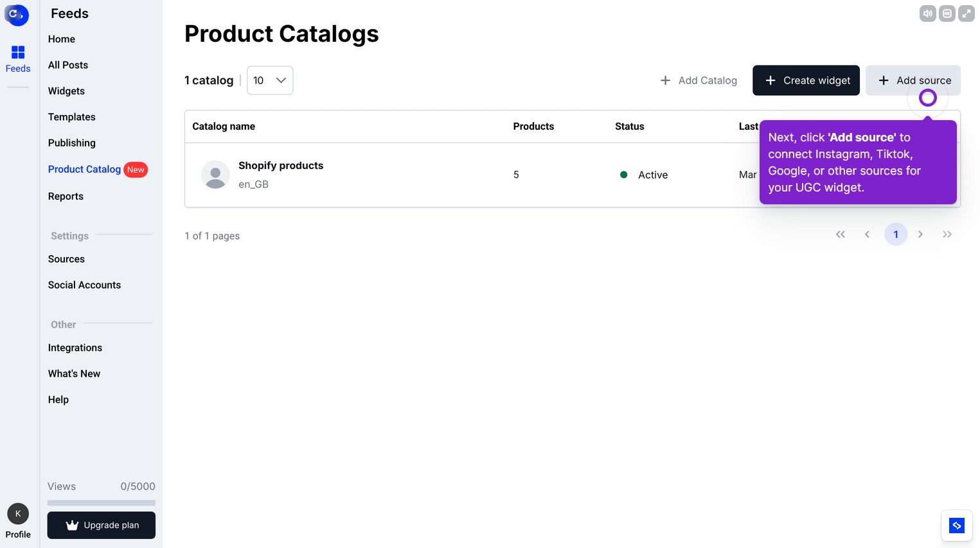This screenshot has height=548, width=980.
Task: Mute the tutorial video audio
Action: 927,13
